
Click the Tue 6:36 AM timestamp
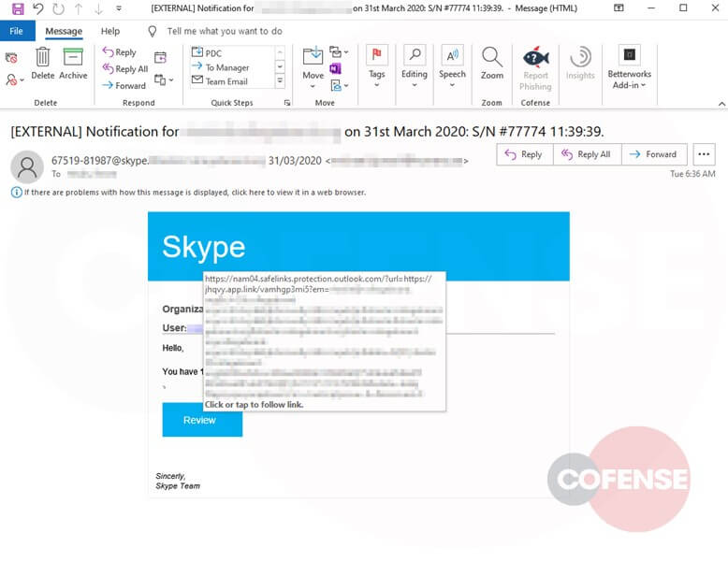692,174
